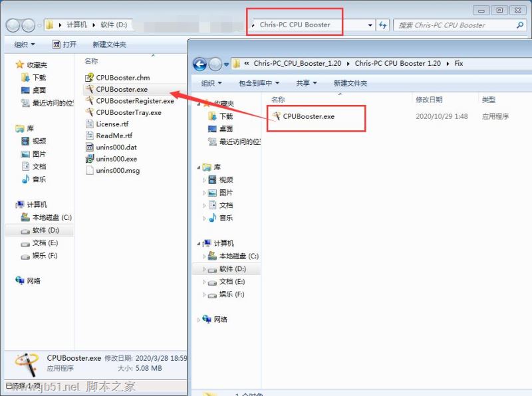Open address bar history dropdown in back window
Image resolution: width=532 pixels, height=396 pixels.
[x=370, y=25]
